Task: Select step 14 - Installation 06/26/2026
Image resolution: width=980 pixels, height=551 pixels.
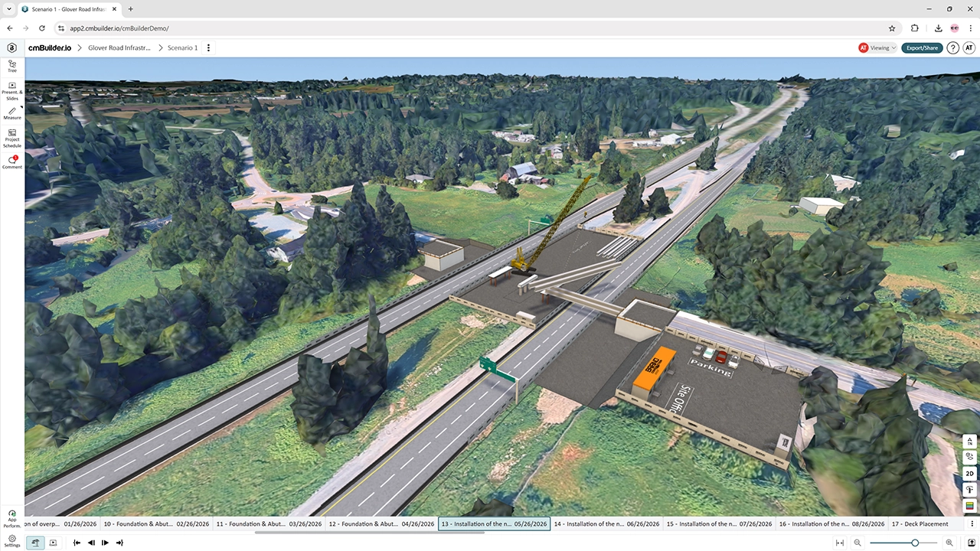Action: [606, 524]
